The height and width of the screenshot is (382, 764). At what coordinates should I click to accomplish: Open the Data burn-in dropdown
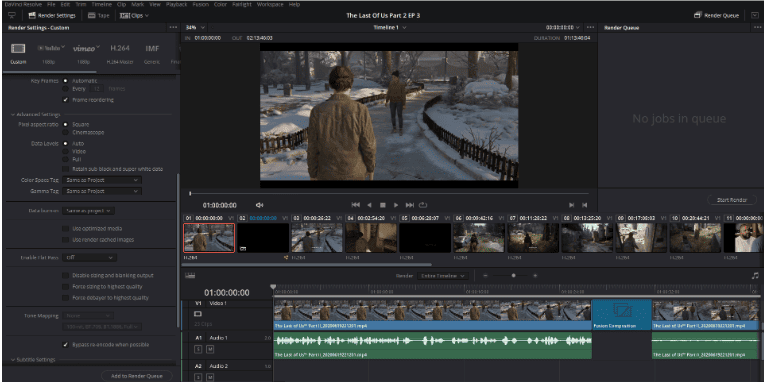pos(88,210)
